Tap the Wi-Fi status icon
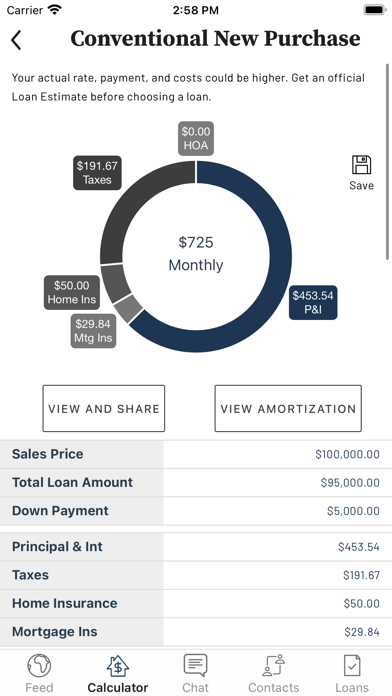 pos(55,10)
